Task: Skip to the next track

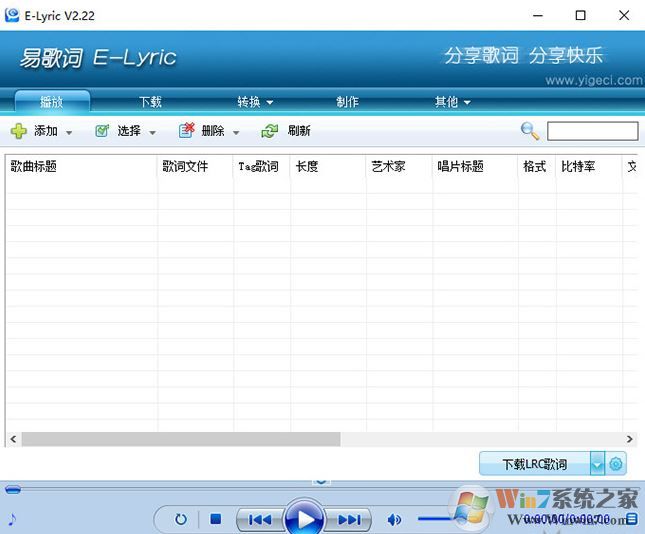Action: [348, 519]
